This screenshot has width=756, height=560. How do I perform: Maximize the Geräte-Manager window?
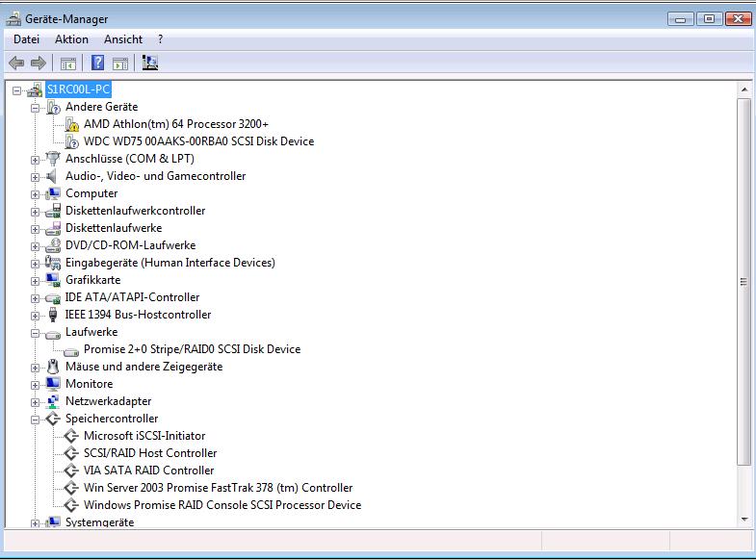(x=709, y=19)
